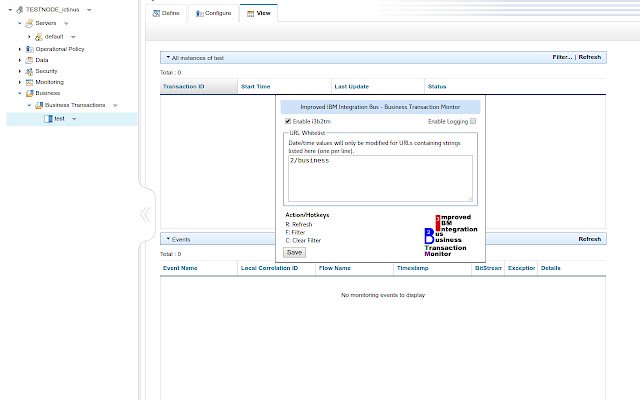Open dropdown menu next to Business Transactions
640x400 pixels.
(115, 105)
